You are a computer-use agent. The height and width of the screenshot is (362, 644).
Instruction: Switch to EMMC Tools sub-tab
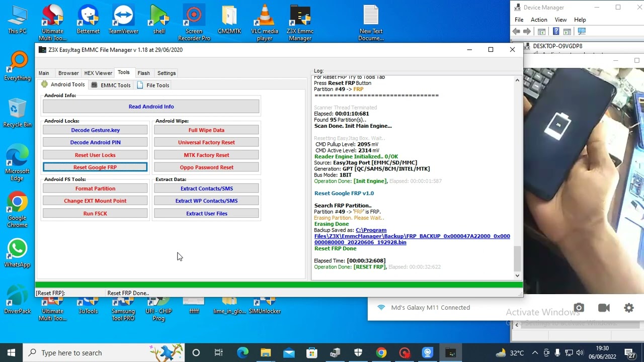pyautogui.click(x=111, y=85)
